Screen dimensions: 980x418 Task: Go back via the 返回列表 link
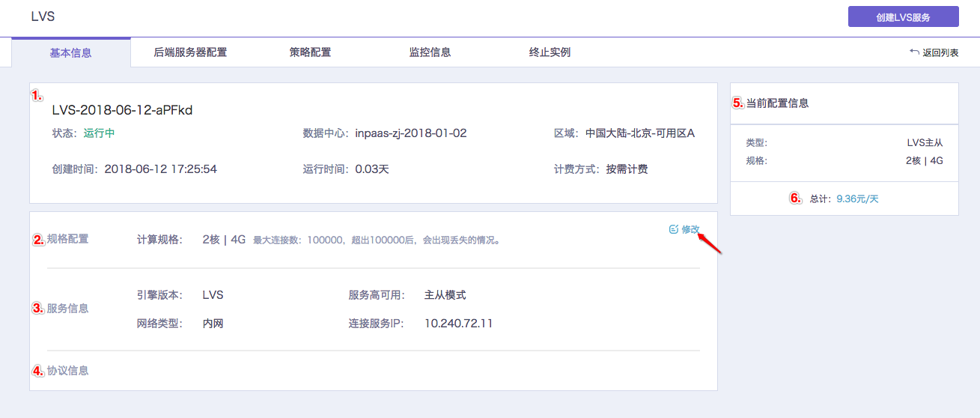point(940,53)
